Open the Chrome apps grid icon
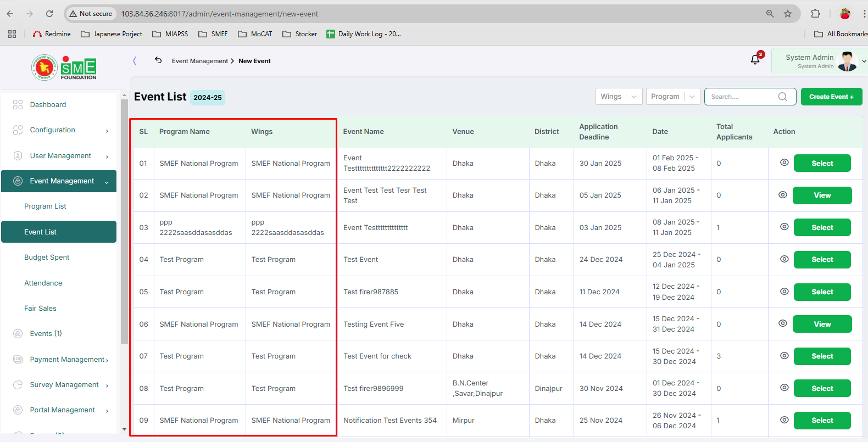The width and height of the screenshot is (868, 442). coord(12,34)
